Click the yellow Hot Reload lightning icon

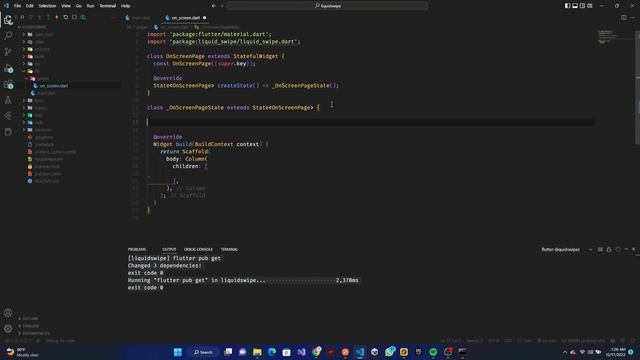pos(57,17)
